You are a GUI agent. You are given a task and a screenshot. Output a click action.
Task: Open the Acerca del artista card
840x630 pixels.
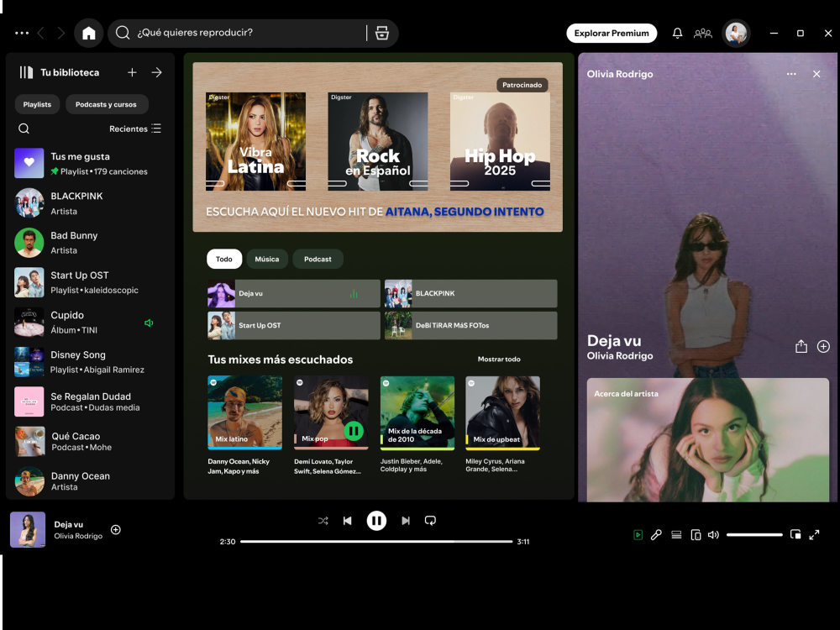[707, 440]
